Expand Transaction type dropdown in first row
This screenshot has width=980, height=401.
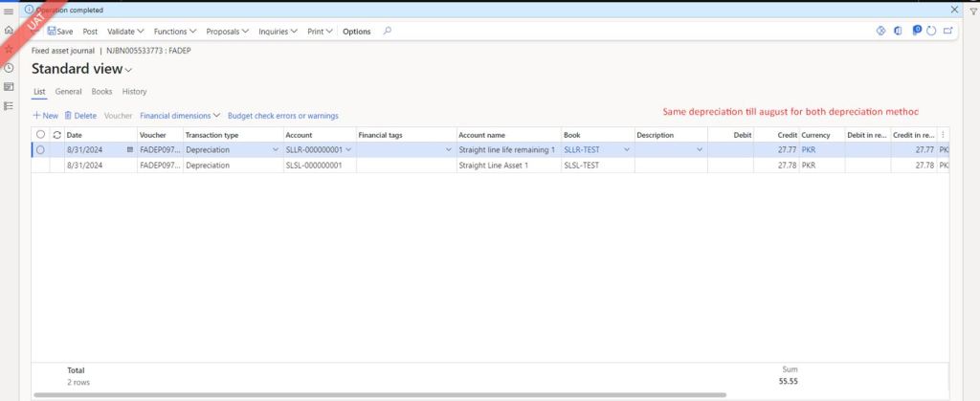276,150
